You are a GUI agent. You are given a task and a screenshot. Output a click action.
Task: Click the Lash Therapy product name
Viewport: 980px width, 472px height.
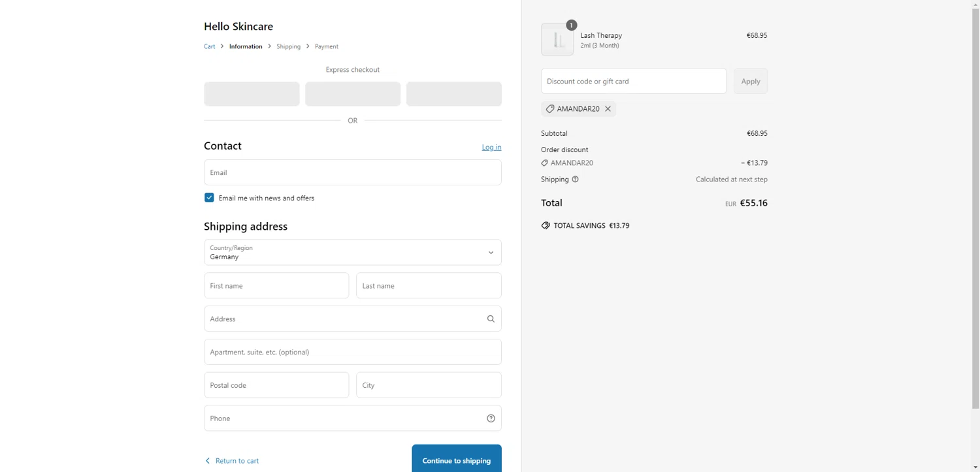click(601, 35)
